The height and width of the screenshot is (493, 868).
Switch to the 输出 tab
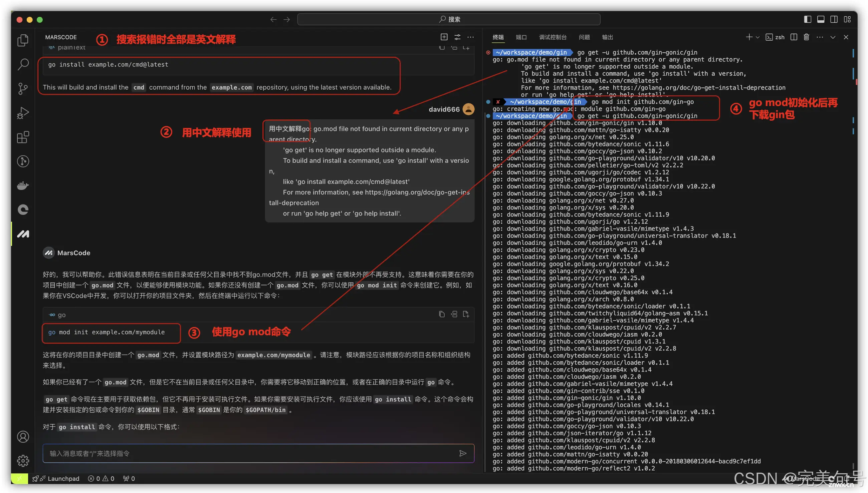(608, 37)
